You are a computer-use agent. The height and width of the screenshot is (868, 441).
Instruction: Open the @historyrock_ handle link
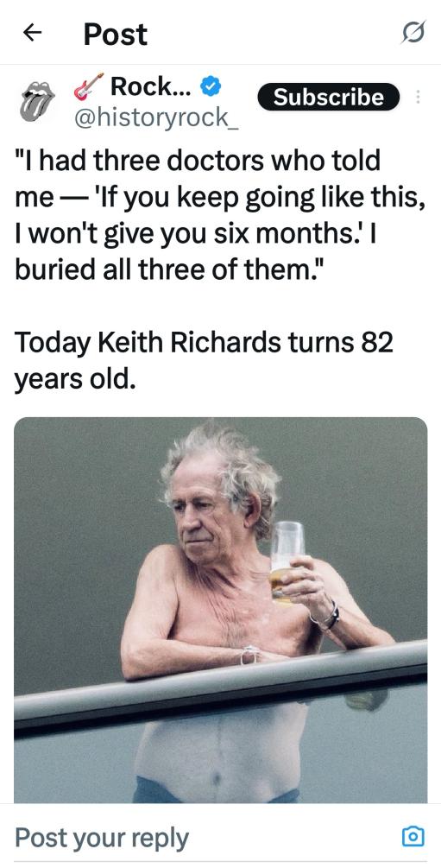coord(156,117)
